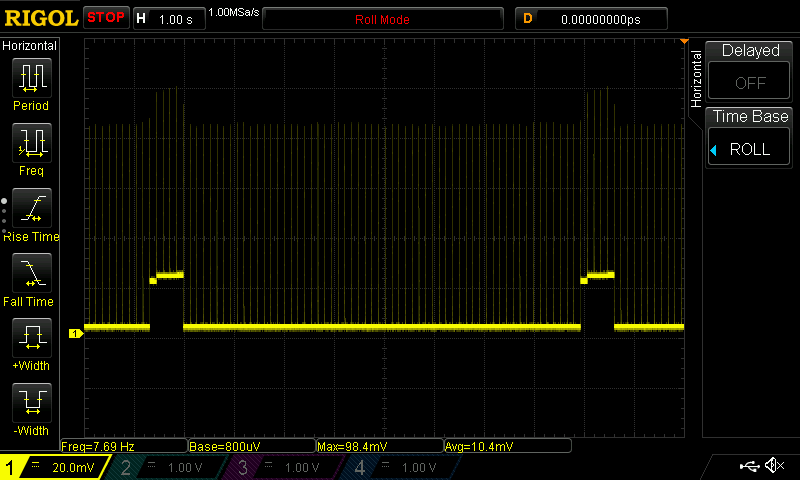
Task: Click the STOP run status button
Action: [106, 18]
